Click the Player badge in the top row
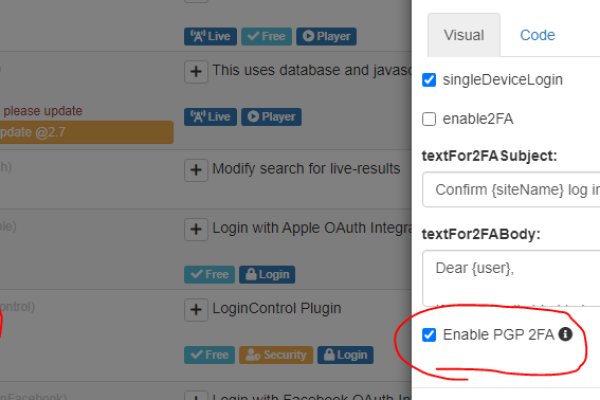 [324, 36]
